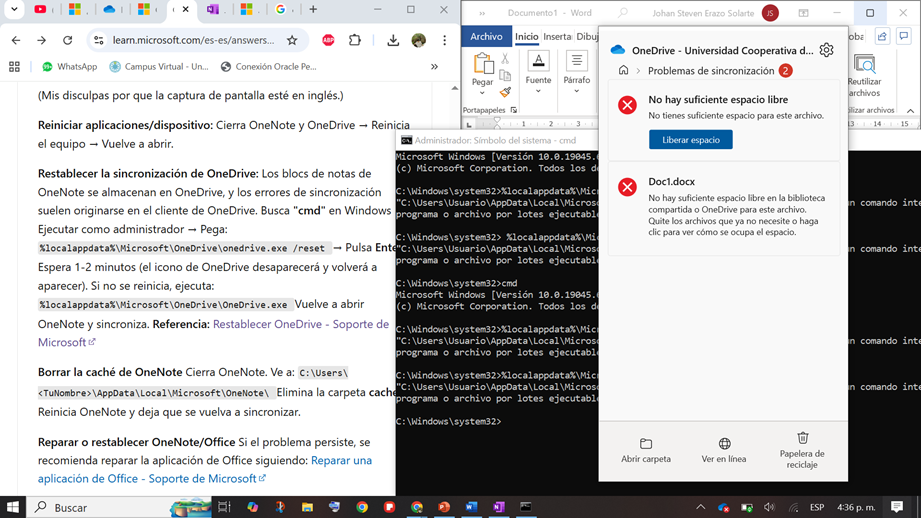Screen dimensions: 921x518
Task: Open Reparar una aplicación de Office link
Action: [205, 469]
